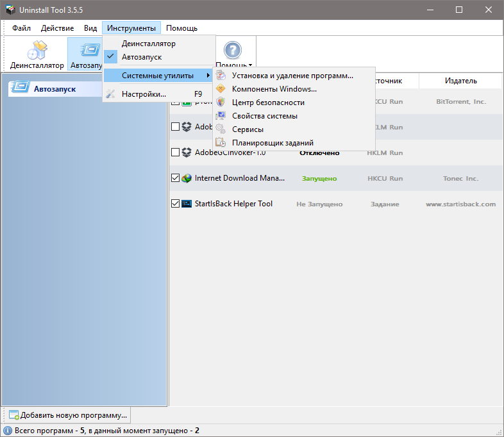Open the Действие menu

pos(57,28)
